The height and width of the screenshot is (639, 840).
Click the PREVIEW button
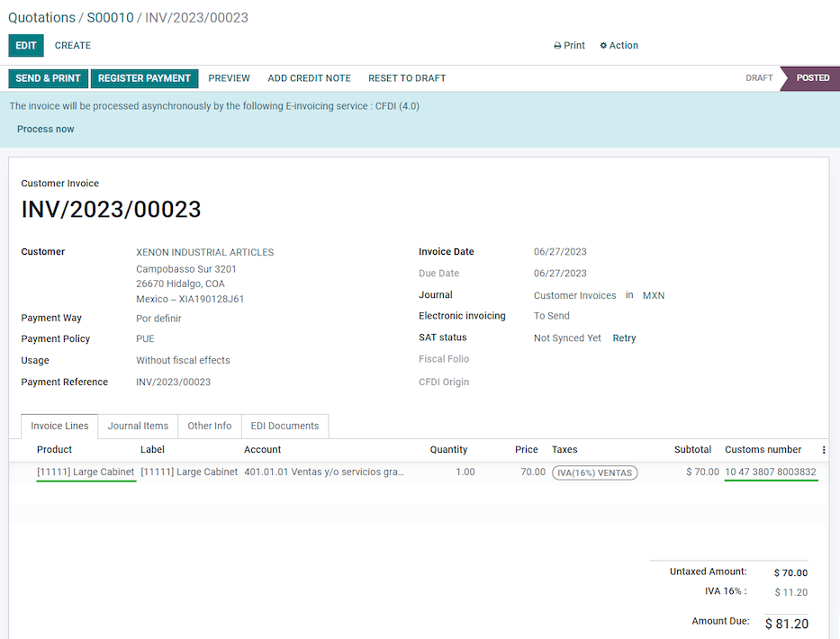229,78
